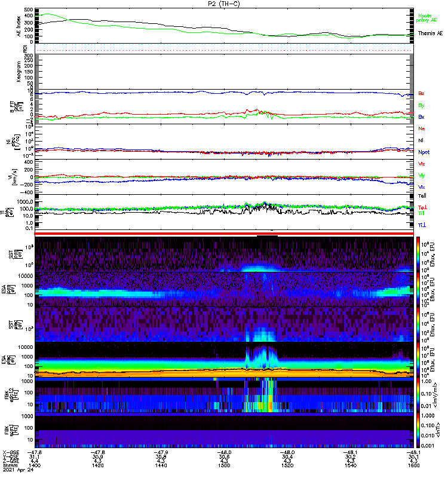Screen dimensions: 448x478
Task: Click the red "Bz" legend label
Action: click(421, 93)
